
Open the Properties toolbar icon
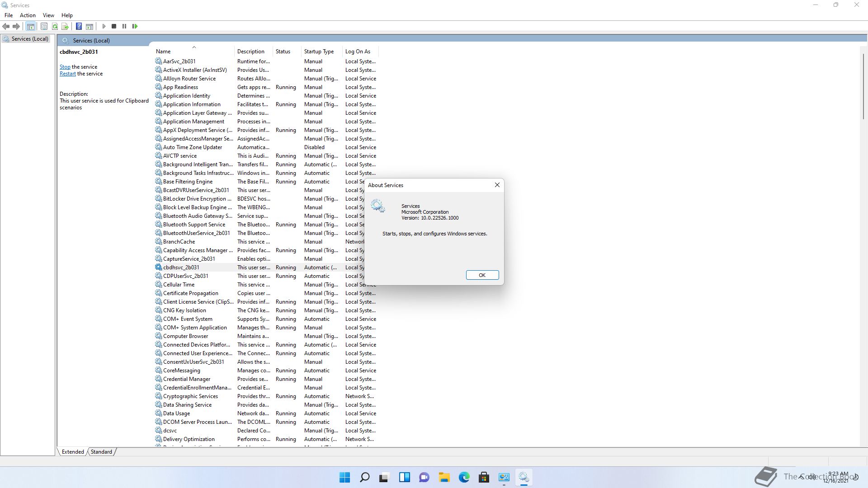point(44,26)
